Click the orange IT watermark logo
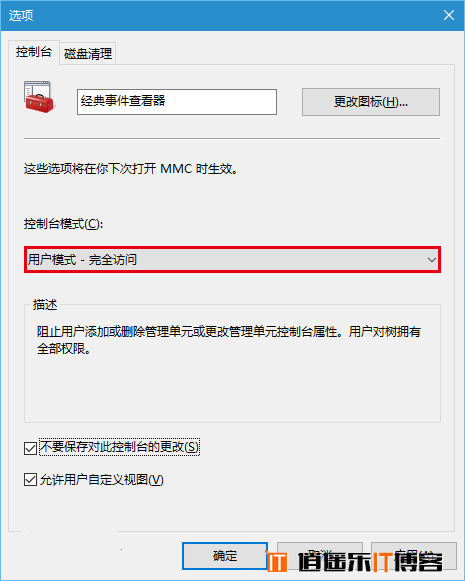 [276, 561]
